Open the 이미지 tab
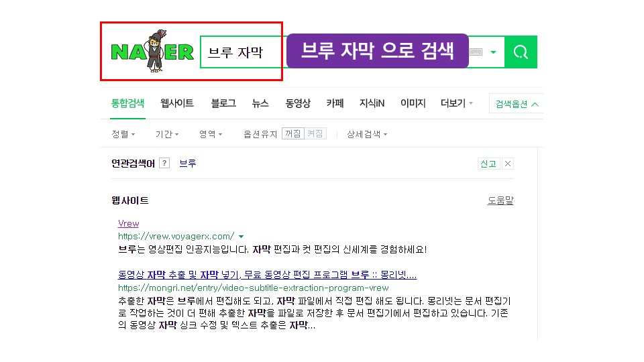644x362 pixels. (x=413, y=103)
